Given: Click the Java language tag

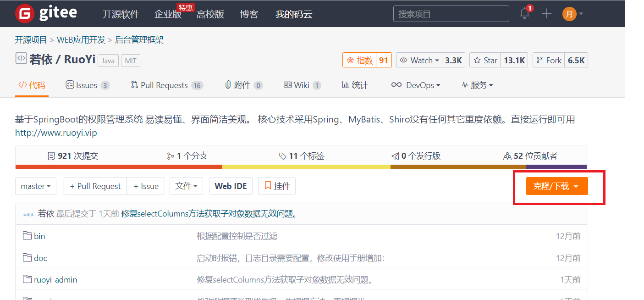Looking at the screenshot, I should (x=108, y=61).
